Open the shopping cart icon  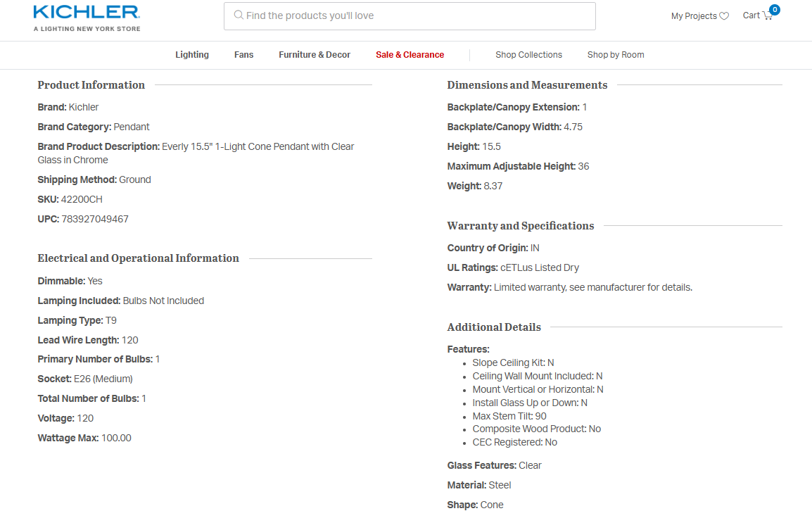[x=767, y=16]
